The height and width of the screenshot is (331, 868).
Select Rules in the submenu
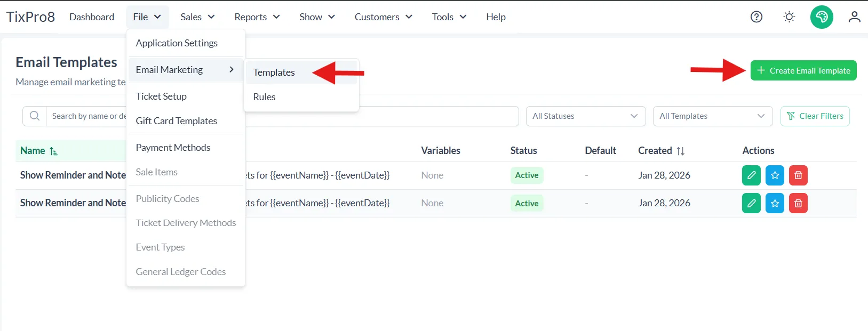click(301, 97)
